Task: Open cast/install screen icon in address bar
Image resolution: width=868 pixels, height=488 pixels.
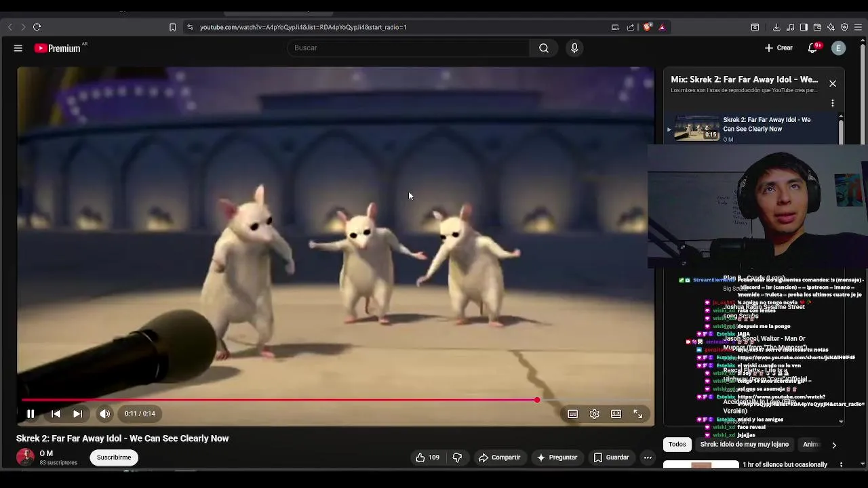Action: 615,27
